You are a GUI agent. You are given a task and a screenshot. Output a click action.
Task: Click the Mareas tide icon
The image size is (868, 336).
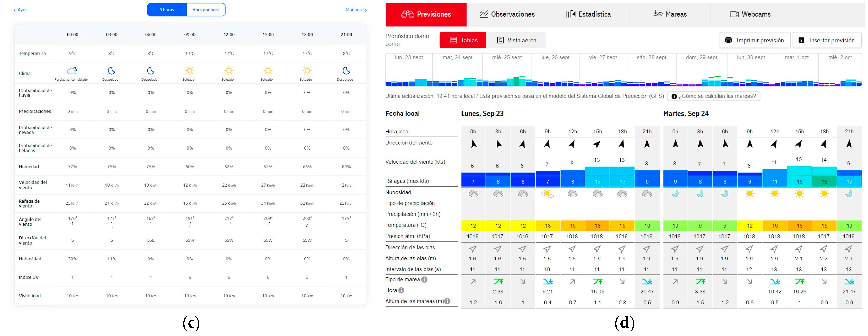pos(657,14)
